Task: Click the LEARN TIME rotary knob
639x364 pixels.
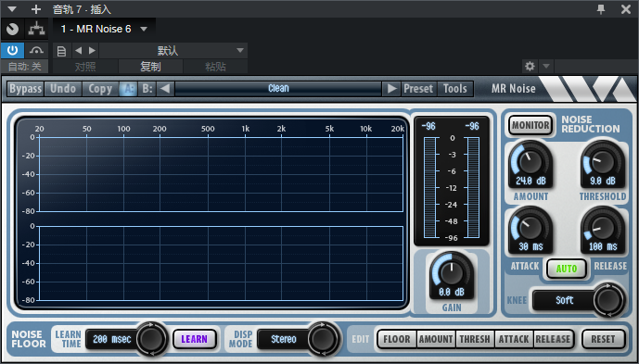Action: tap(151, 339)
